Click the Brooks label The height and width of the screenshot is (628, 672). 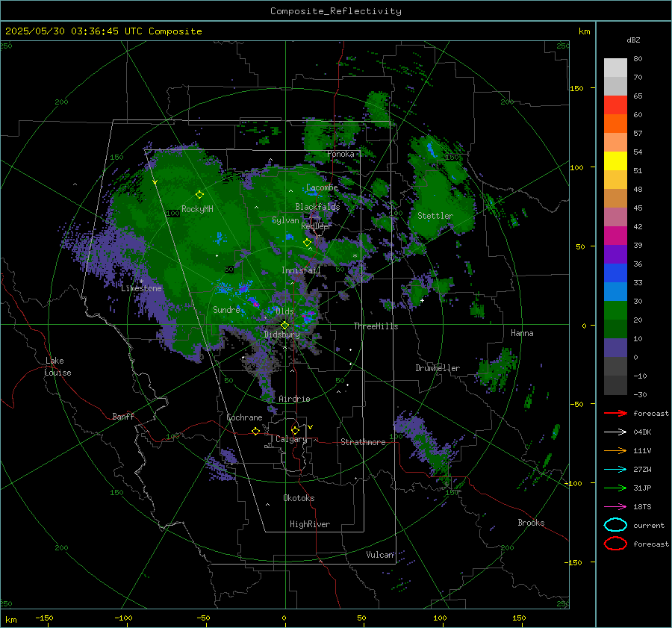531,523
